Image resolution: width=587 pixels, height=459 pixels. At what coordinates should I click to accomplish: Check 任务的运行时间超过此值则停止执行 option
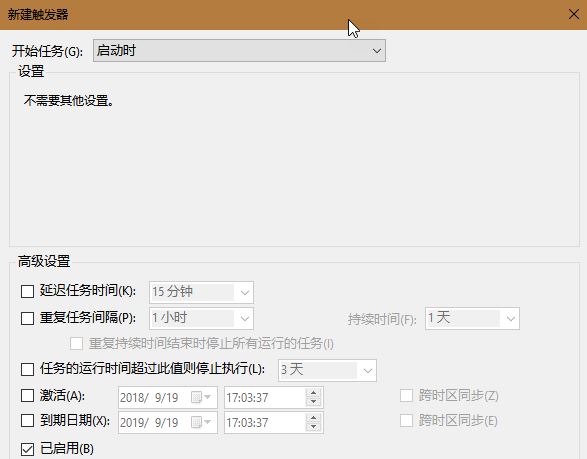(27, 369)
